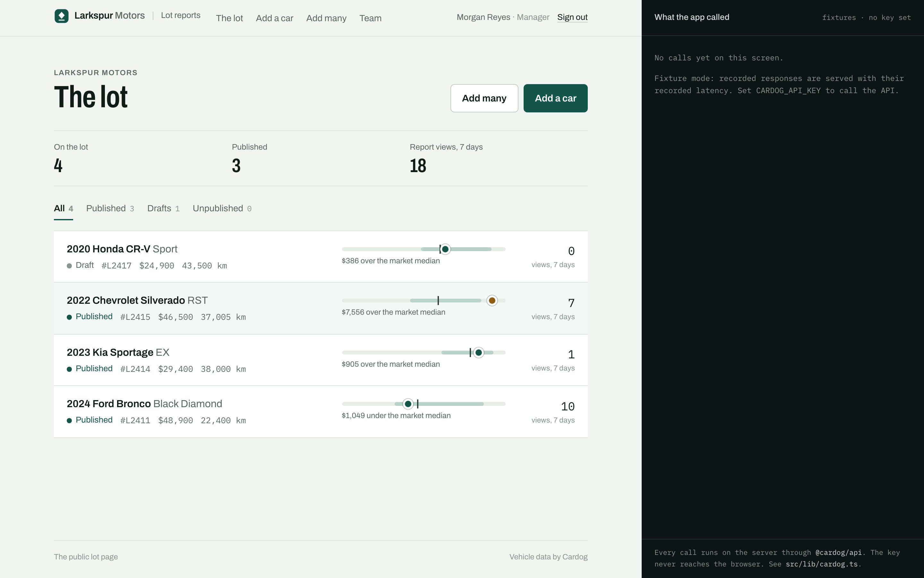This screenshot has height=578, width=924.
Task: Open the Team page
Action: [370, 18]
